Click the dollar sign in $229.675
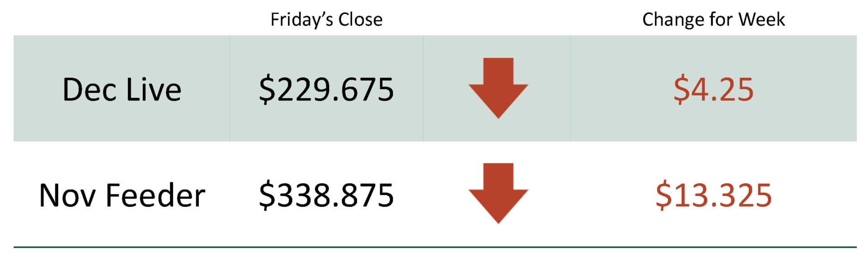The height and width of the screenshot is (261, 868). [267, 90]
